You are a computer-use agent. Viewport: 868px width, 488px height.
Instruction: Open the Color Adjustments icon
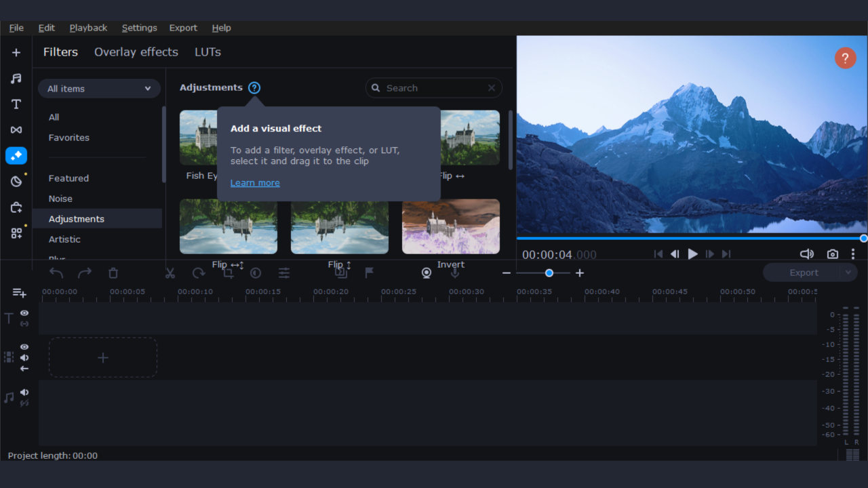(x=256, y=273)
